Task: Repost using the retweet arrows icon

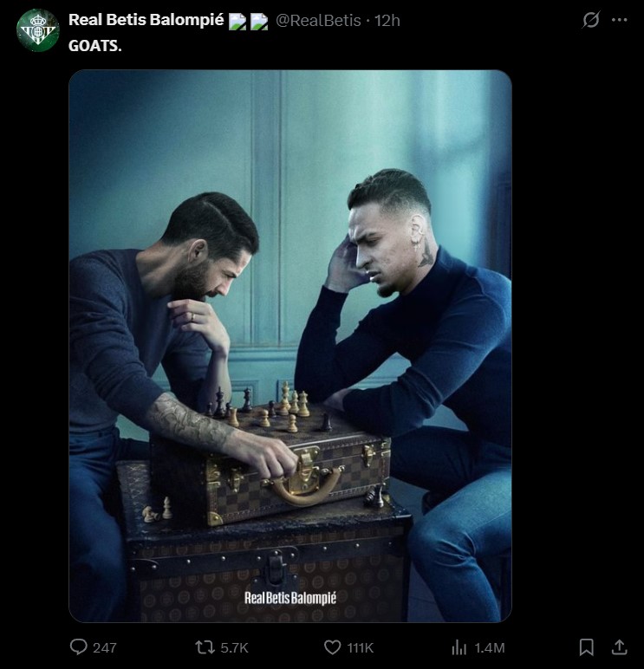Action: coord(205,647)
